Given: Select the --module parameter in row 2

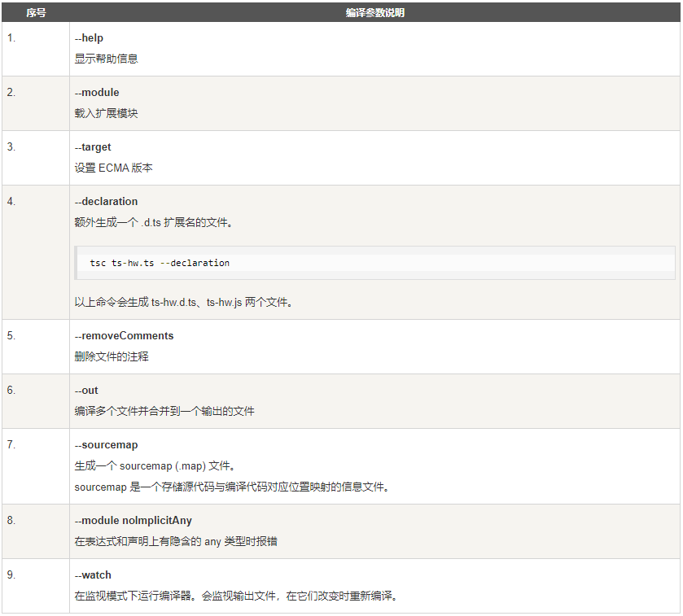Looking at the screenshot, I should tap(97, 92).
